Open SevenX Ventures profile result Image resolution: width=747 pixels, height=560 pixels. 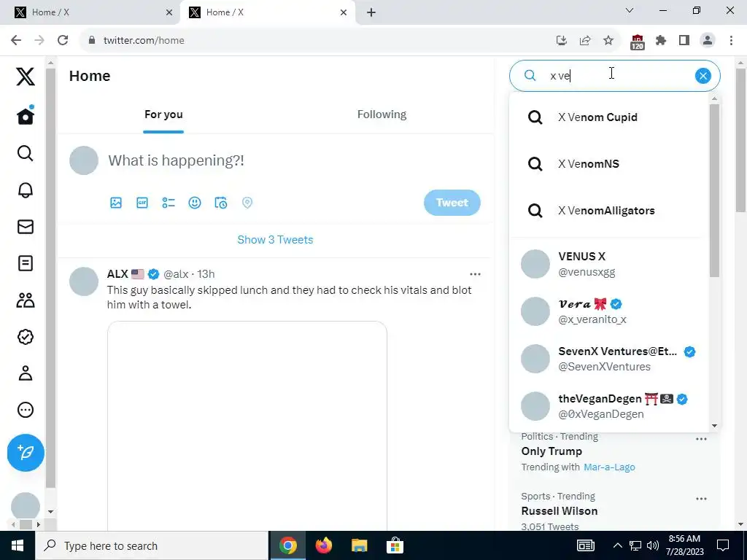coord(609,359)
